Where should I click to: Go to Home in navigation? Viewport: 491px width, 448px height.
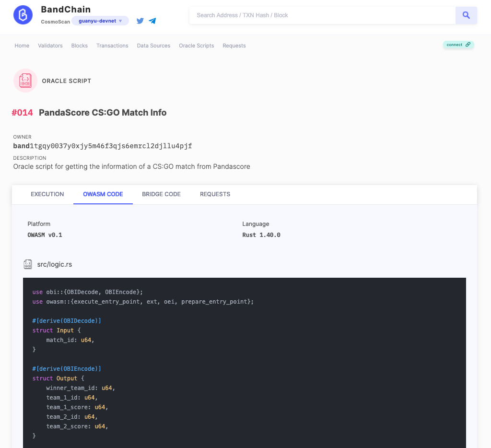click(22, 46)
